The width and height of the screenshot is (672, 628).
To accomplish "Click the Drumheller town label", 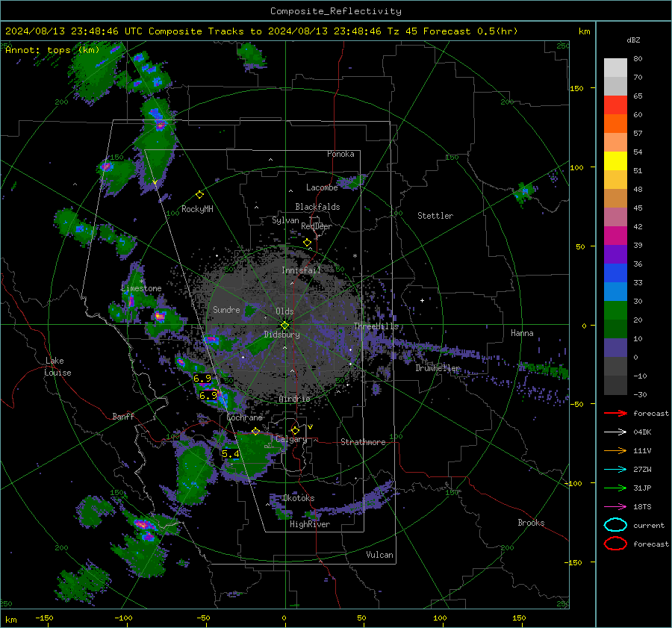I will coord(438,368).
